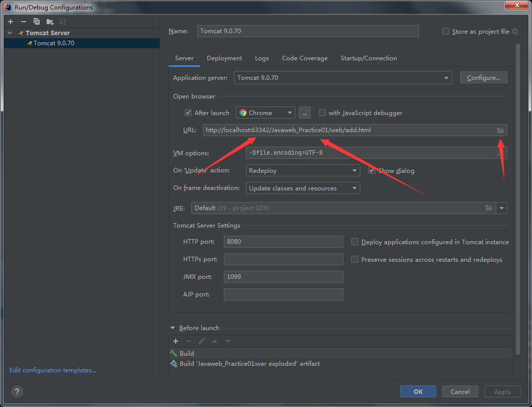Remove configuration with minus icon
This screenshot has height=407, width=532.
24,22
